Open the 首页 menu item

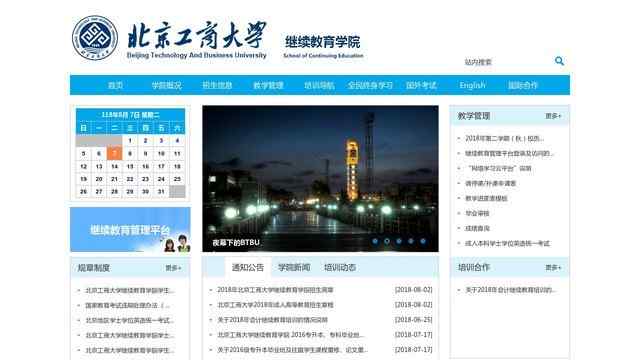(x=115, y=85)
